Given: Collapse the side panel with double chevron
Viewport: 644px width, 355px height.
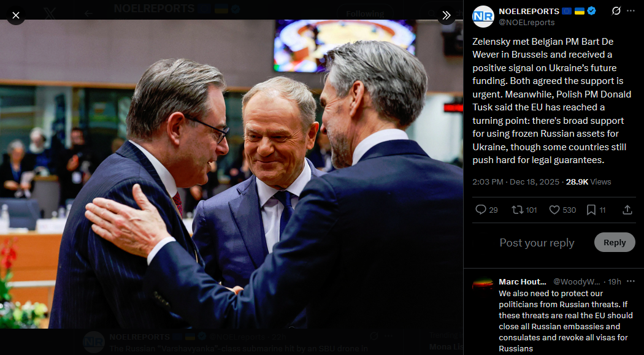Looking at the screenshot, I should coord(446,15).
